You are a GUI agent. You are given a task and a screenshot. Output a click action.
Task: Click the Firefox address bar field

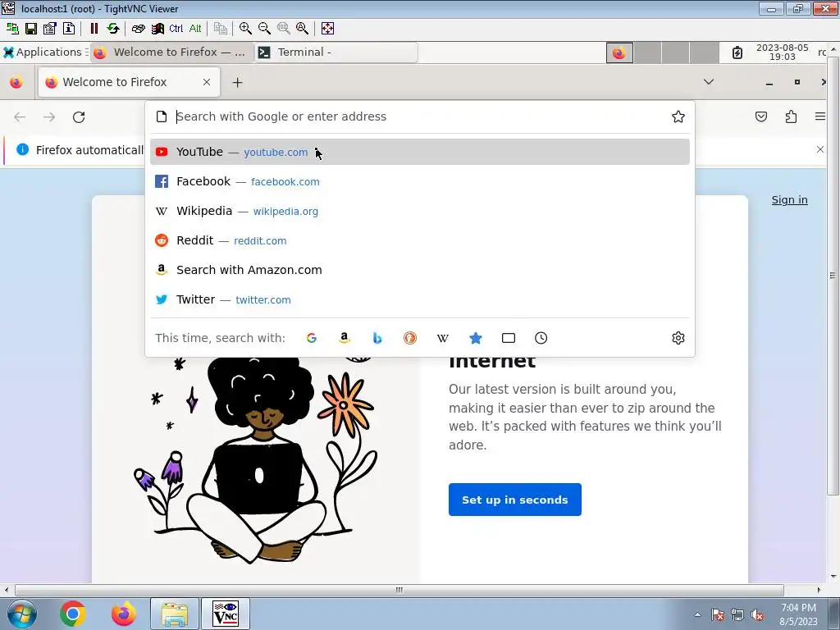(421, 116)
